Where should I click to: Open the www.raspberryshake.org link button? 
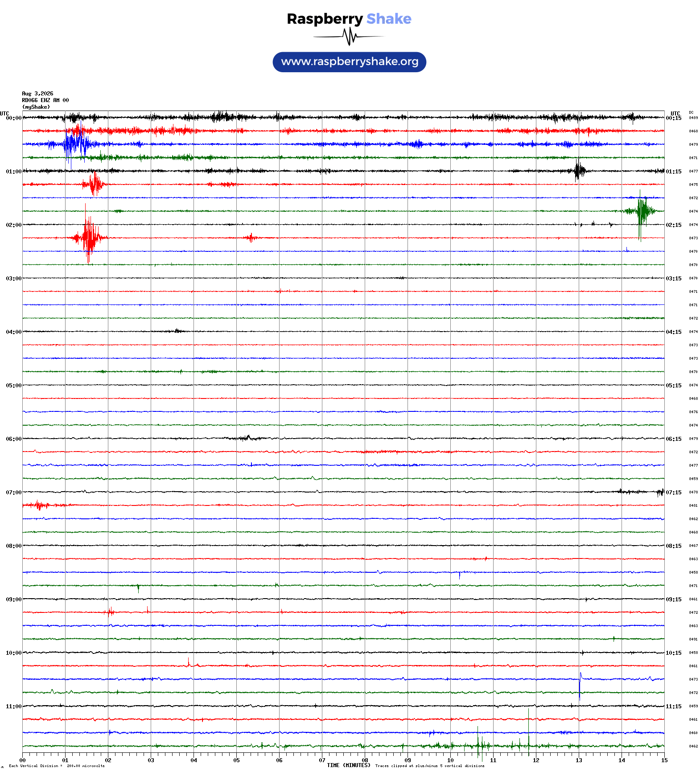point(350,62)
